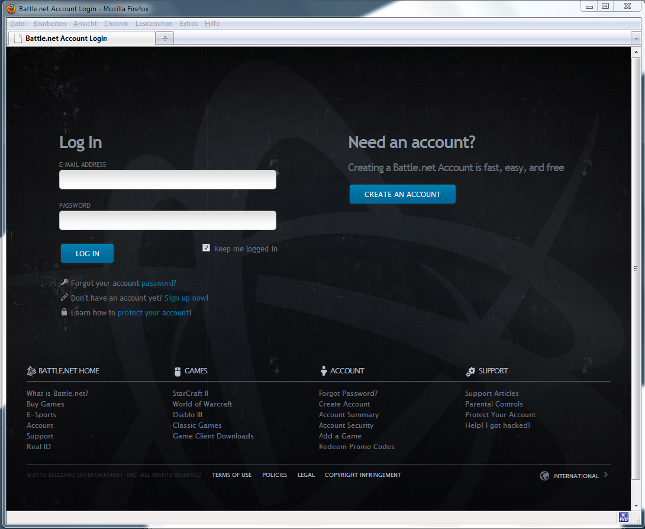Image resolution: width=645 pixels, height=529 pixels.
Task: Open the list all tabs dropdown arrow
Action: (636, 39)
